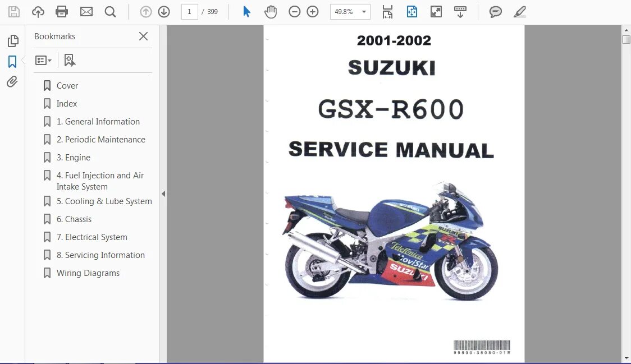Click the motorcycle image on the cover page
Viewport: 631px width, 364px height.
390,241
